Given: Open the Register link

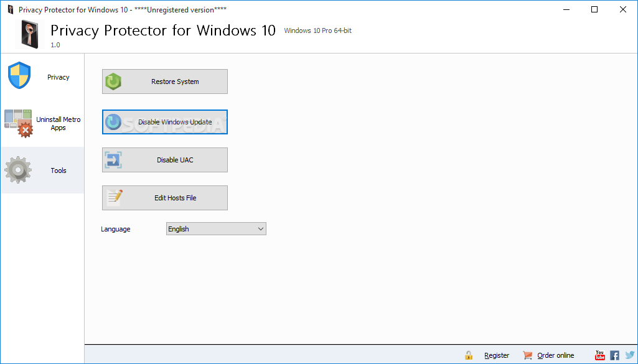Looking at the screenshot, I should click(497, 355).
